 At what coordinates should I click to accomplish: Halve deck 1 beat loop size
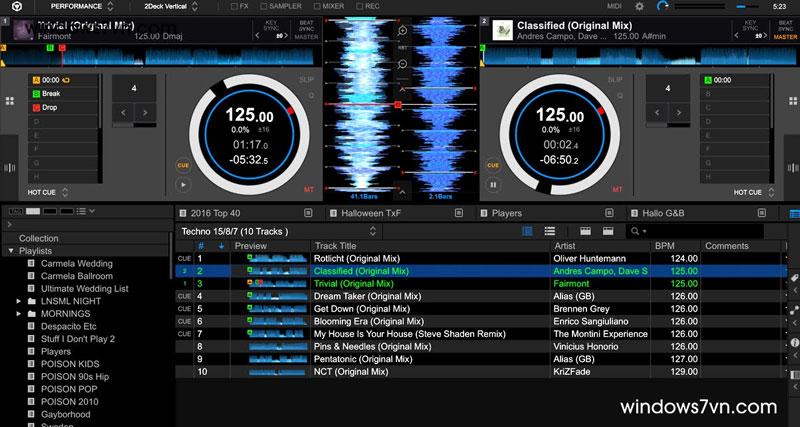point(123,112)
